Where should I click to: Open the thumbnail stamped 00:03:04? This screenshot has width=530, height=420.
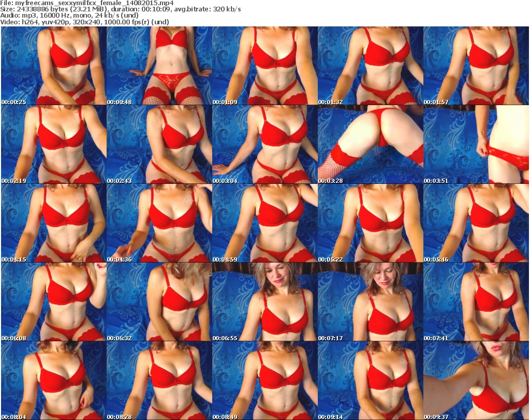(x=264, y=144)
